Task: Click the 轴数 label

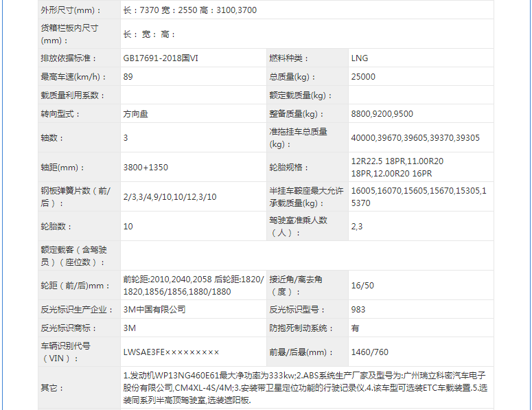Action: click(52, 138)
